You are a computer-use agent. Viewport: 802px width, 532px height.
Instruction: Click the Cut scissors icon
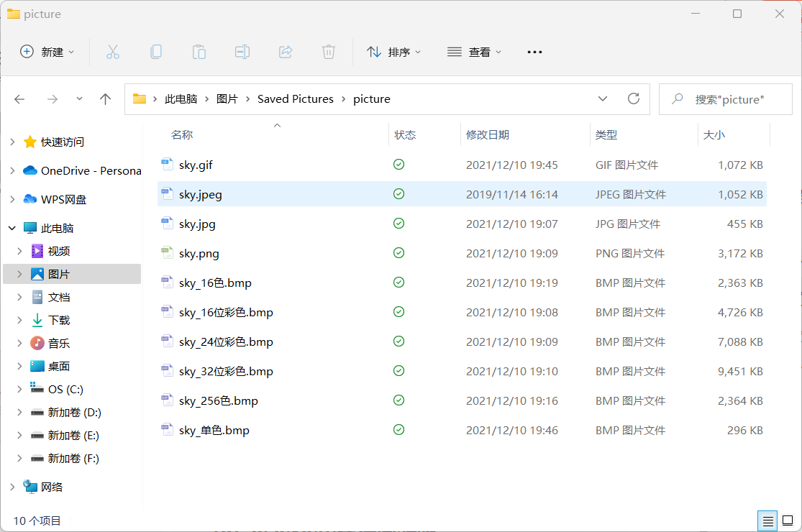[113, 52]
